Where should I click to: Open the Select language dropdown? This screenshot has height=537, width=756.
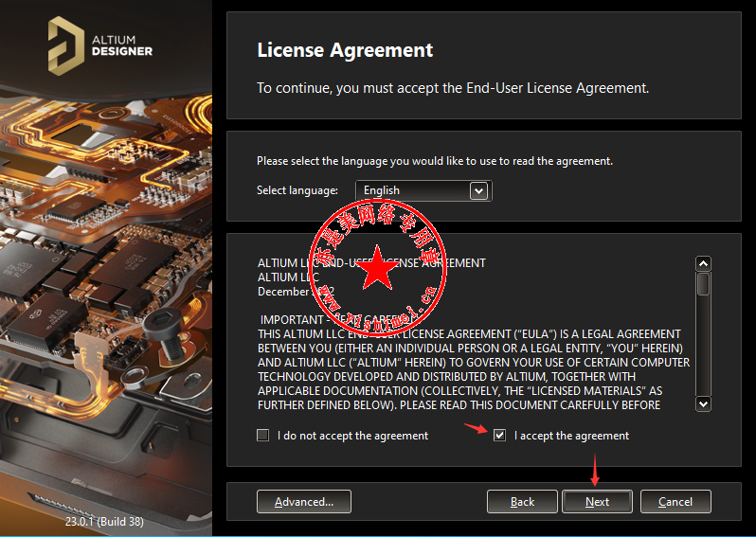pyautogui.click(x=423, y=190)
